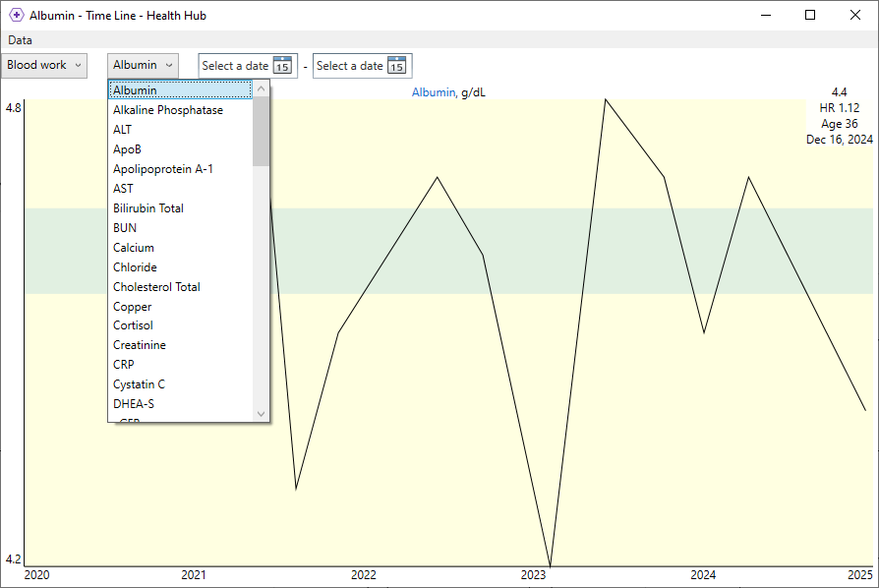Open the Data menu
Viewport: 879px width, 588px height.
(x=20, y=40)
